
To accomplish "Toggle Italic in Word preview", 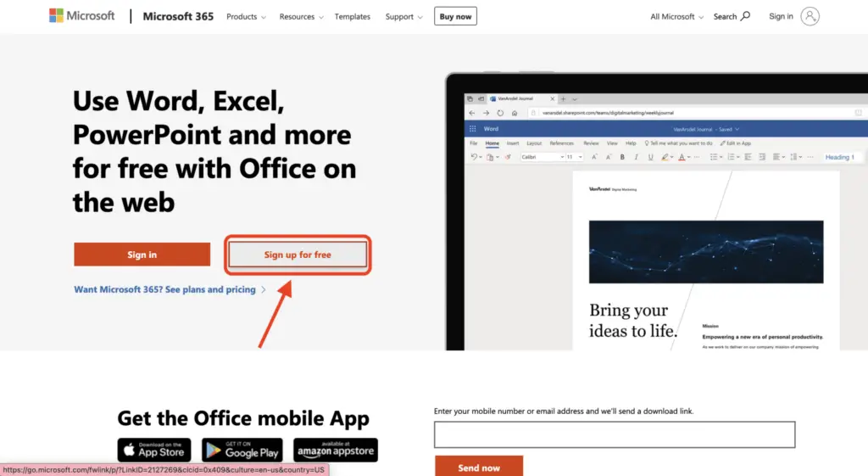I will [636, 157].
